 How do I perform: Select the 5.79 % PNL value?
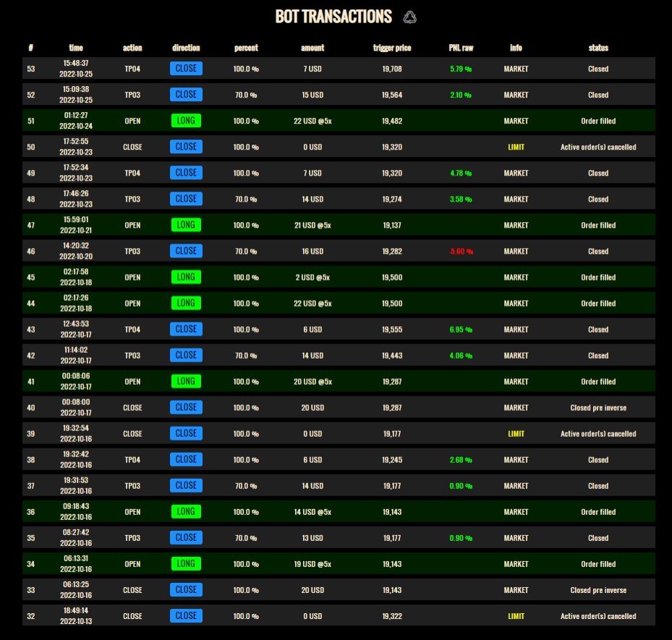pos(461,69)
